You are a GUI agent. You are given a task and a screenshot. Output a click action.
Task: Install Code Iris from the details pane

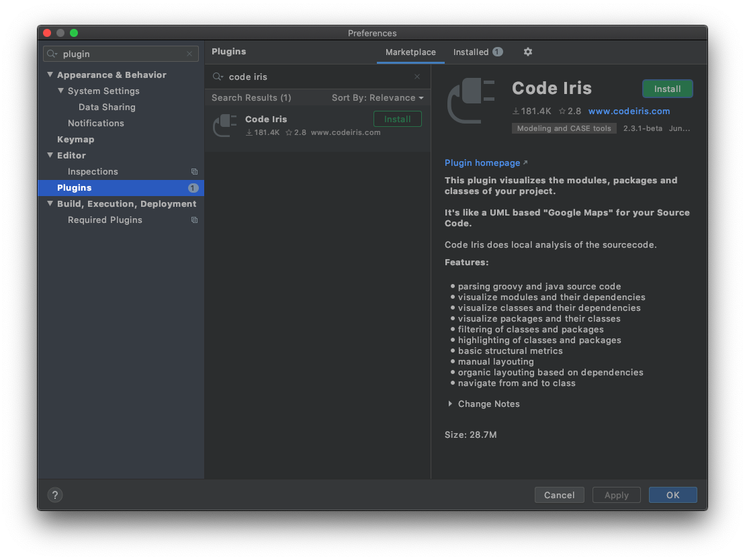point(667,89)
